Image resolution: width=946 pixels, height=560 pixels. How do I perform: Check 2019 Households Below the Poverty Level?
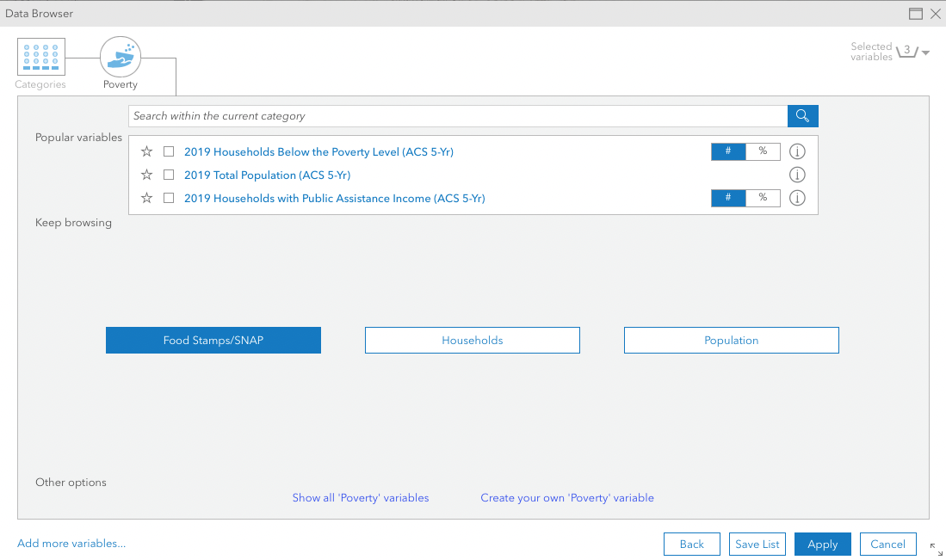coord(169,151)
